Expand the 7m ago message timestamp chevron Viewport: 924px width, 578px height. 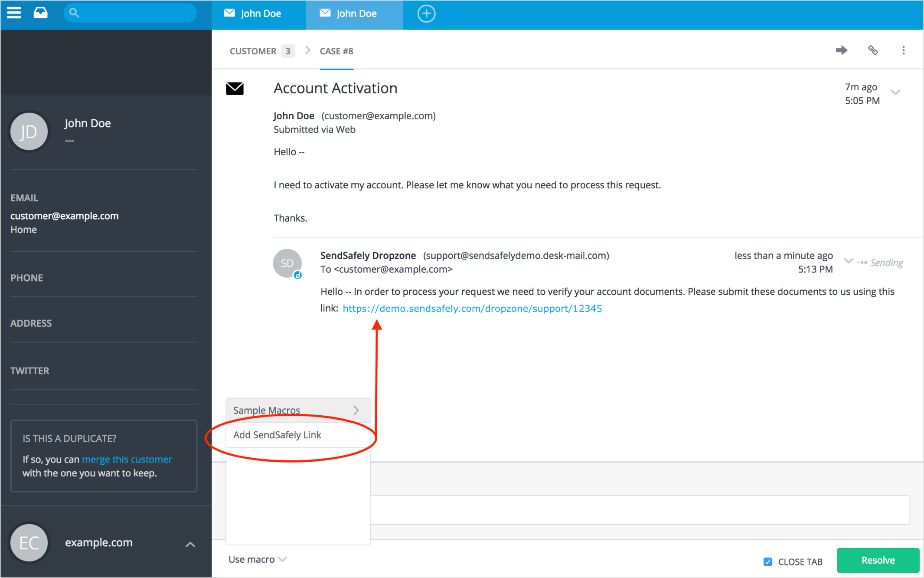tap(896, 92)
